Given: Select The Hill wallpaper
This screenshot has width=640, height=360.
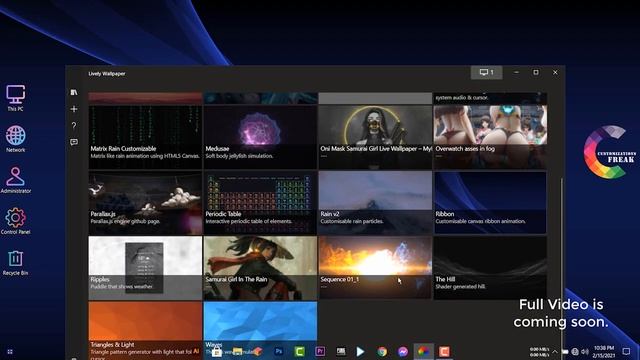Looking at the screenshot, I should coord(490,268).
